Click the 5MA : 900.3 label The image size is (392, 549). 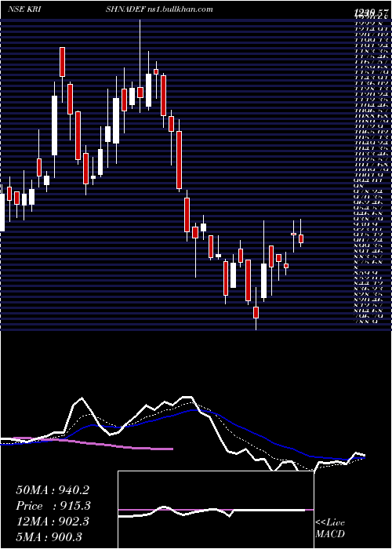coord(49,536)
